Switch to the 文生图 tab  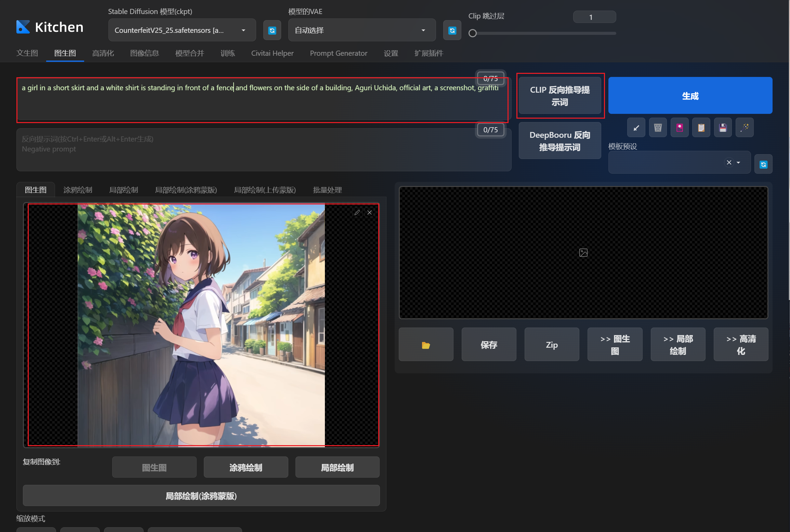(x=27, y=53)
